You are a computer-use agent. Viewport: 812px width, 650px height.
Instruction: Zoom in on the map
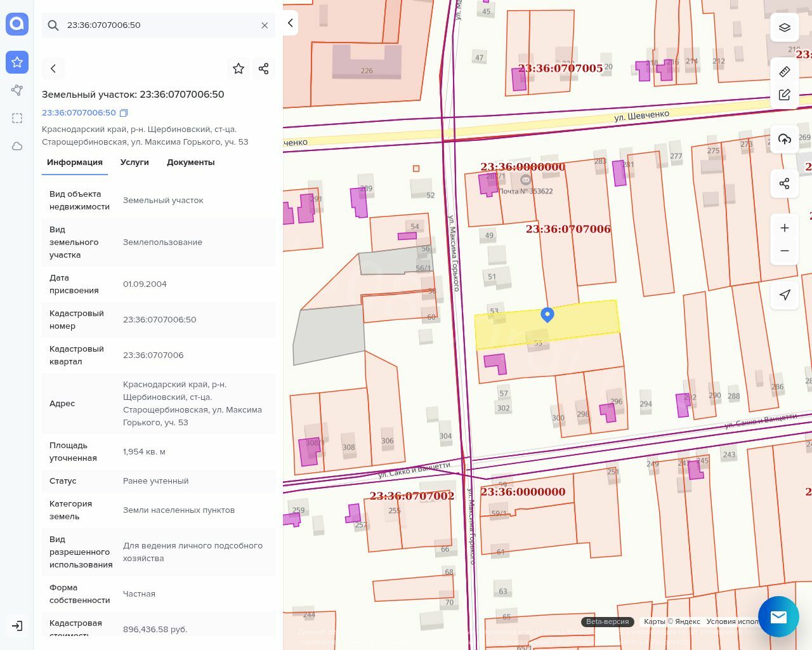[x=785, y=229]
